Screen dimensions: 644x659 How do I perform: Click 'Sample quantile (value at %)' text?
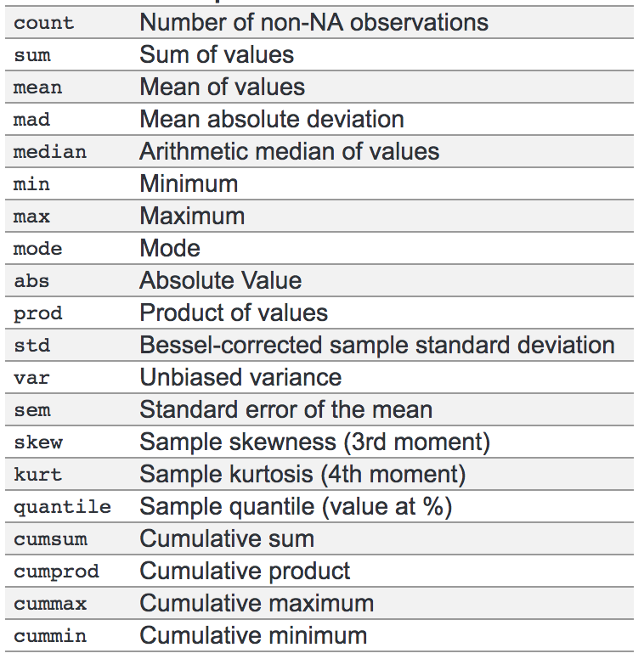[x=296, y=507]
